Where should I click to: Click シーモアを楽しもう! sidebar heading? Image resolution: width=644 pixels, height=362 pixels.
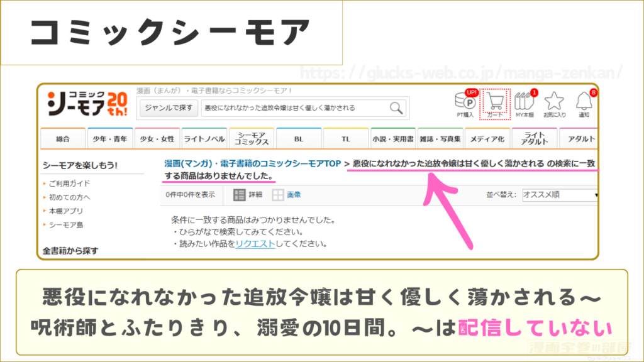80,165
